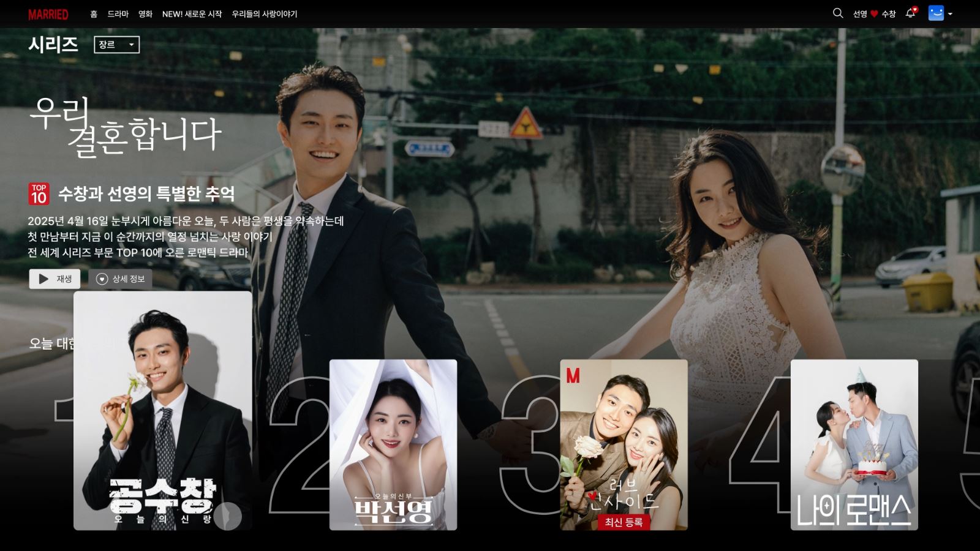Click the 선영 ♥ 수창 profile name

[x=874, y=14]
